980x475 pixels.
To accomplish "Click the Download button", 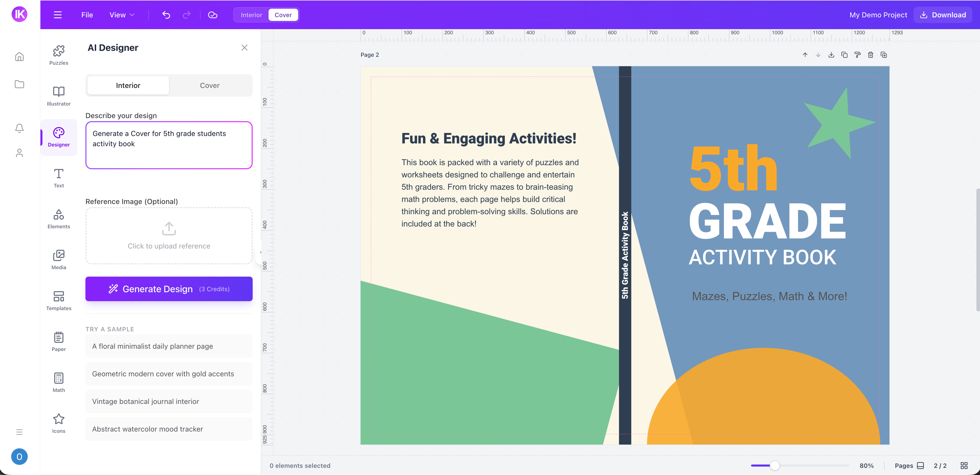I will 943,15.
